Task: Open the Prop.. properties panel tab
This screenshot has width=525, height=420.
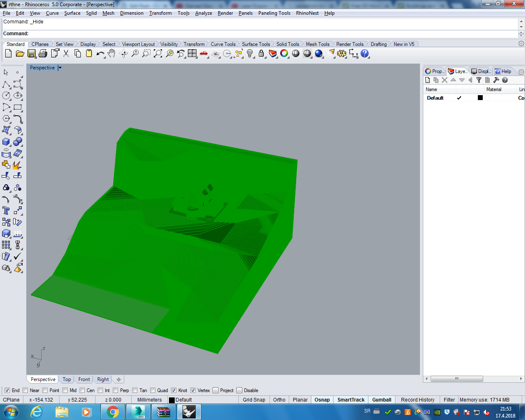Action: coord(434,71)
